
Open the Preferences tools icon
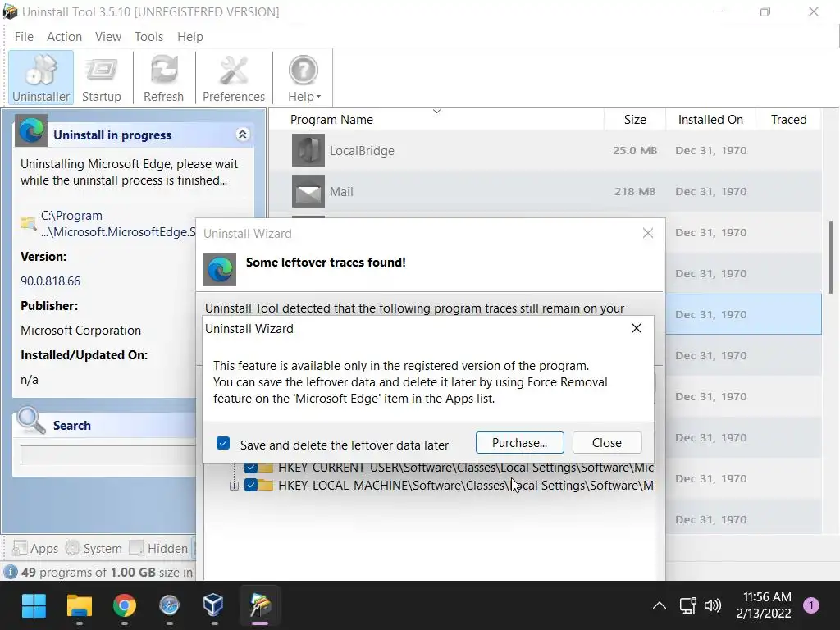[x=234, y=78]
